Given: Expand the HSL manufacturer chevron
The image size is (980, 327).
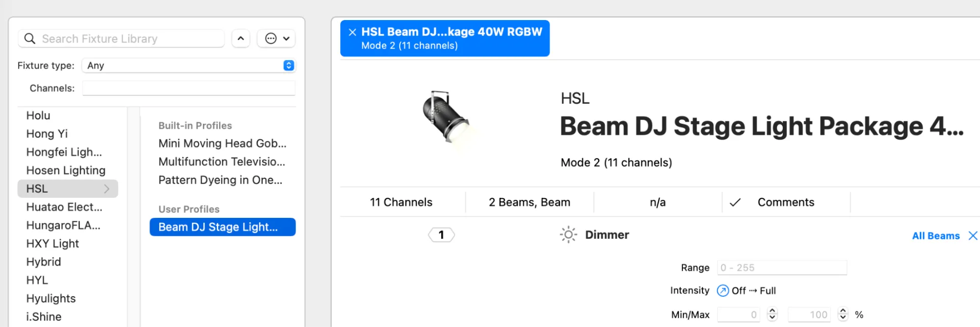Looking at the screenshot, I should click(106, 189).
